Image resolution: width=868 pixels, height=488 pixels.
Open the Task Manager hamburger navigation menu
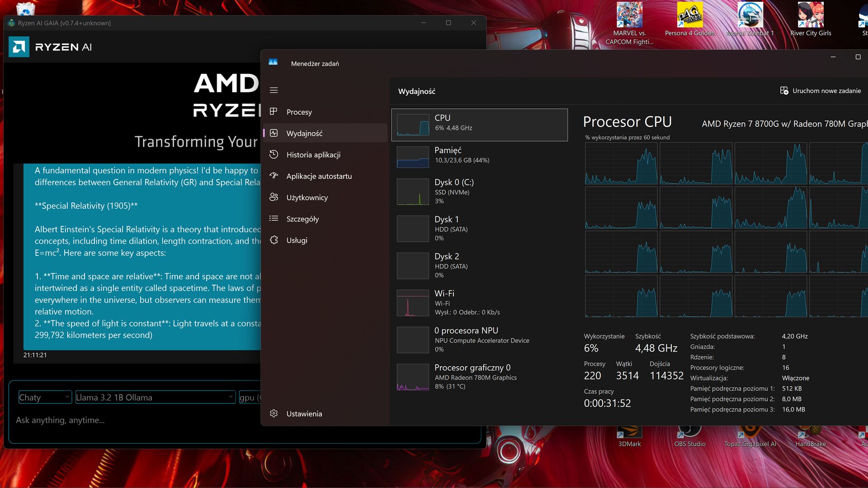[274, 90]
